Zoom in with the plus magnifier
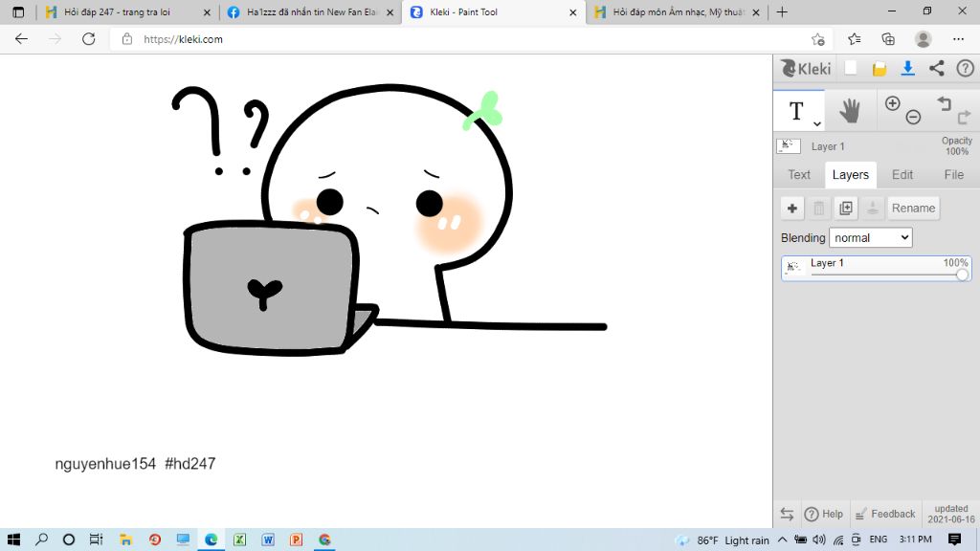980x551 pixels. click(893, 103)
